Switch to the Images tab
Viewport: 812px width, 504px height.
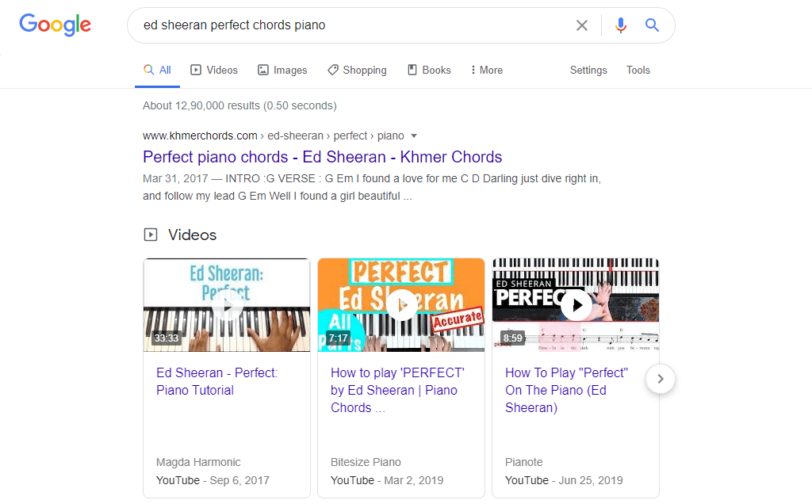point(282,70)
